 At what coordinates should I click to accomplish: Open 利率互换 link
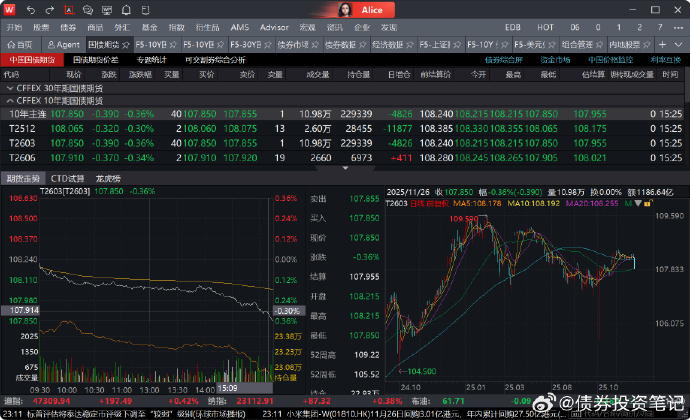pos(666,60)
